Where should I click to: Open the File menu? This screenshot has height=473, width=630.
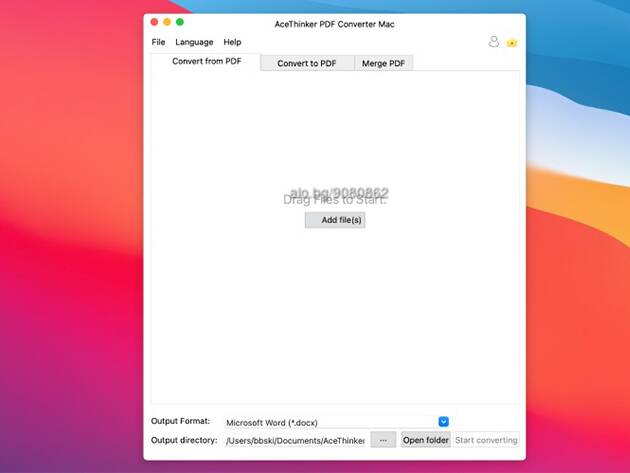click(x=158, y=42)
